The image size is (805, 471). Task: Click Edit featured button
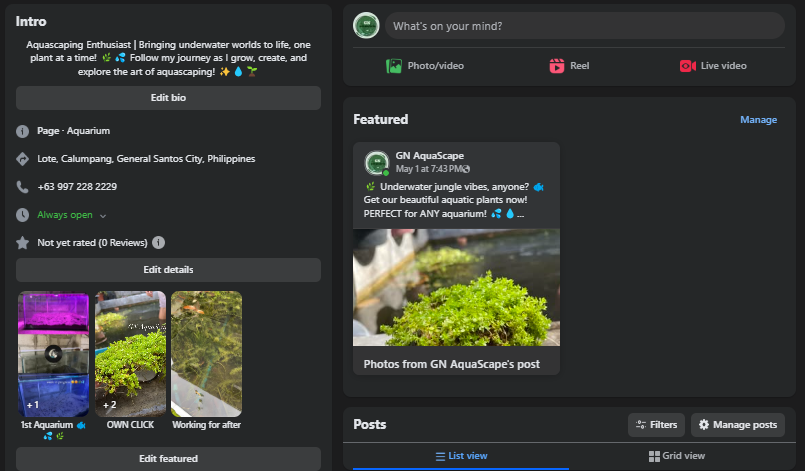168,459
